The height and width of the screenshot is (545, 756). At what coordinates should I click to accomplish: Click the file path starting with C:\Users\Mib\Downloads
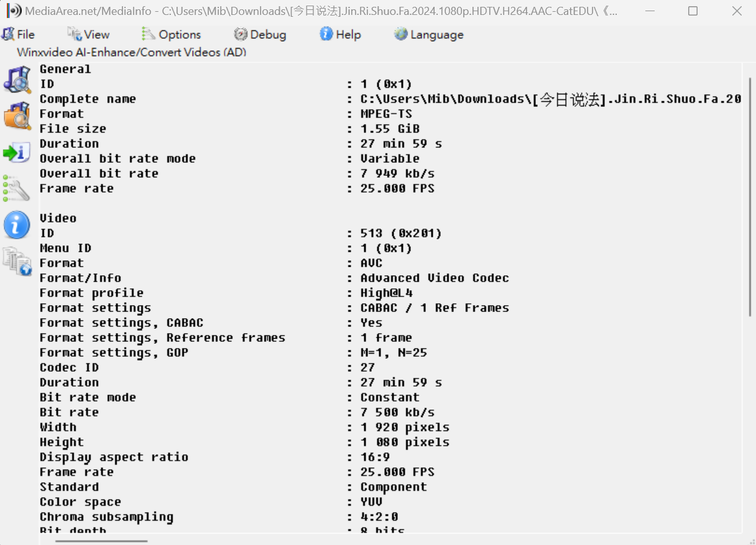coord(551,99)
